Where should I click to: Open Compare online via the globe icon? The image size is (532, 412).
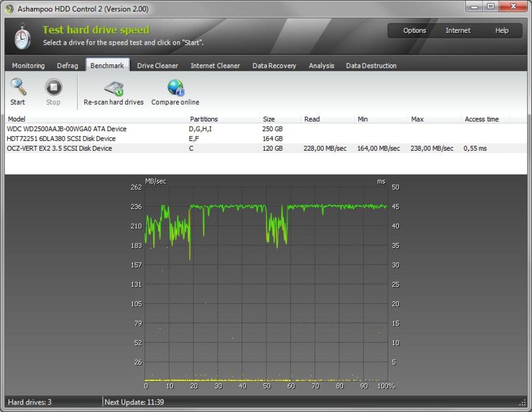click(x=175, y=91)
